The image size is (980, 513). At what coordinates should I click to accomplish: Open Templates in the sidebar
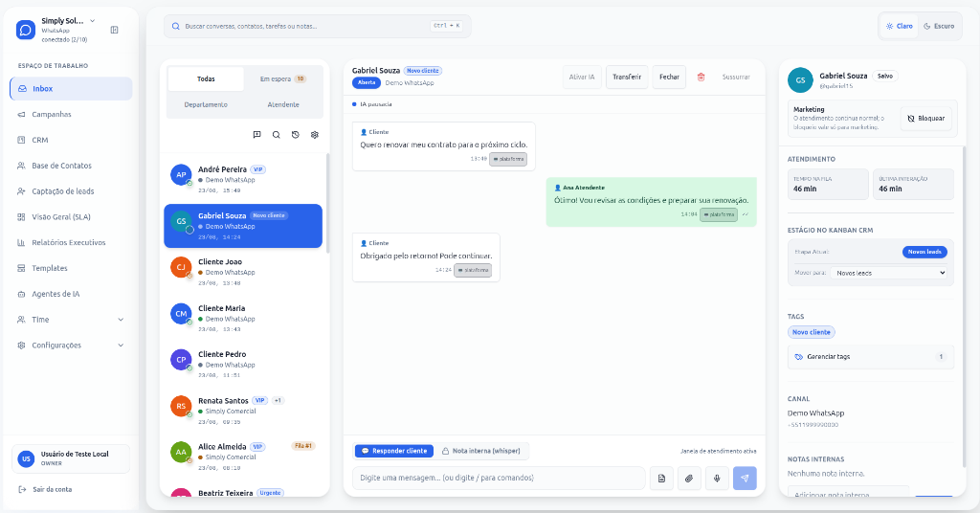tap(71, 268)
